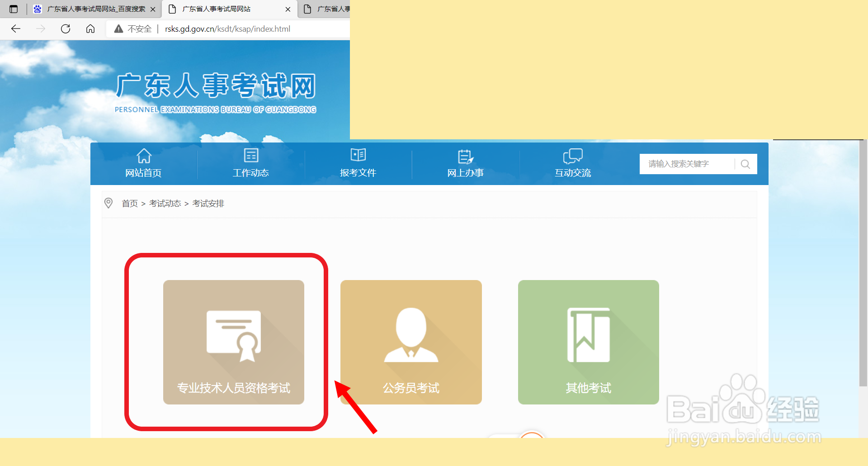
Task: Click the address bar URL
Action: (227, 29)
